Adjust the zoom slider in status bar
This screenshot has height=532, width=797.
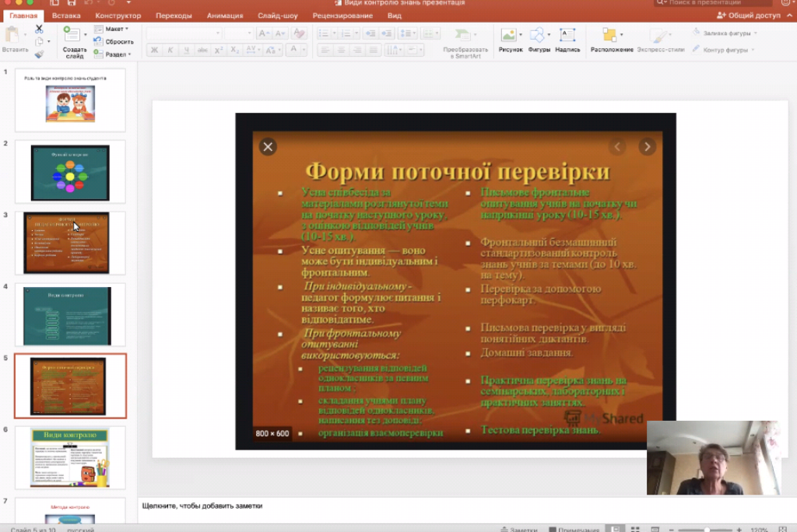[x=707, y=530]
